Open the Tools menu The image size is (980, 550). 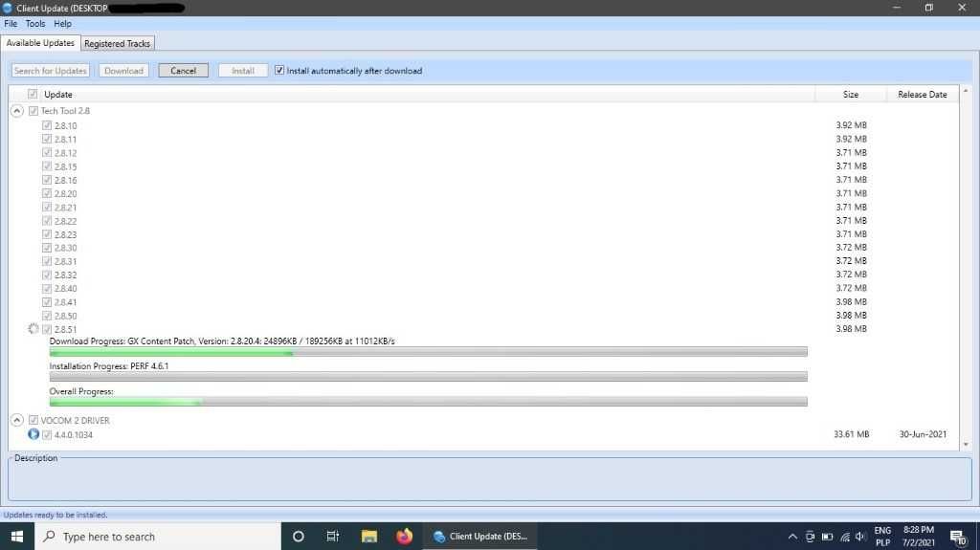click(35, 23)
